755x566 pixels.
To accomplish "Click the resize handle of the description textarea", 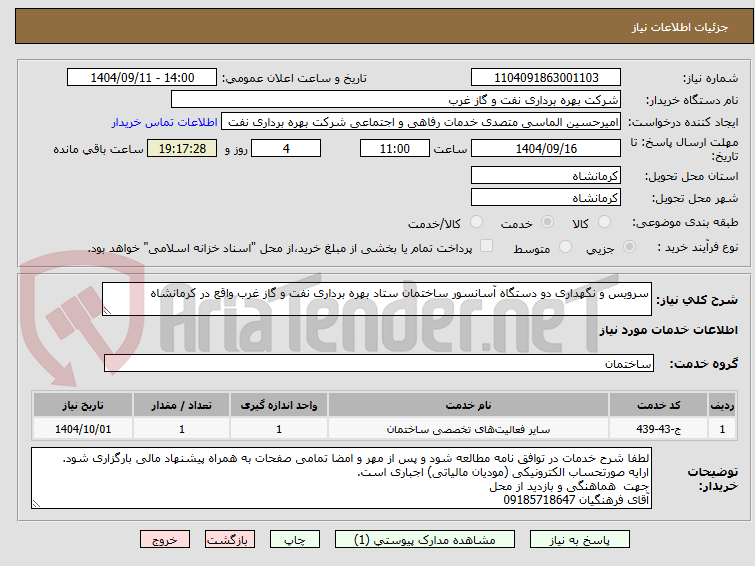I will tap(107, 311).
